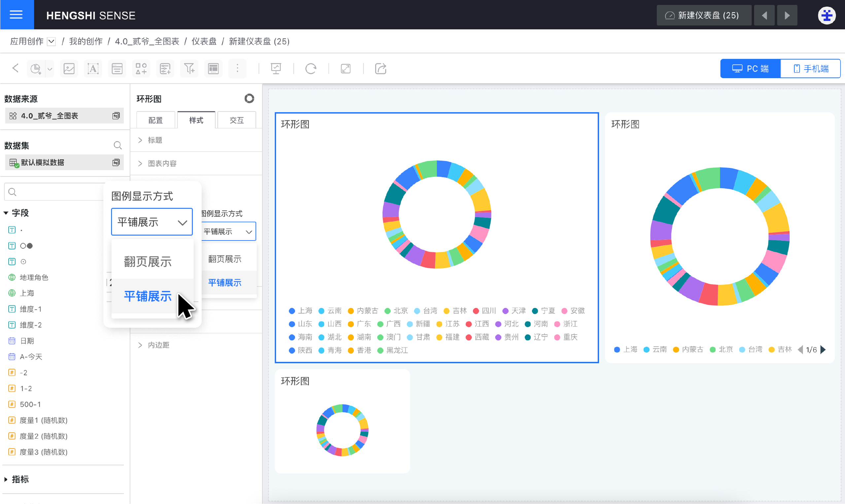The image size is (845, 504).
Task: Switch to the 样式 tab
Action: 196,120
